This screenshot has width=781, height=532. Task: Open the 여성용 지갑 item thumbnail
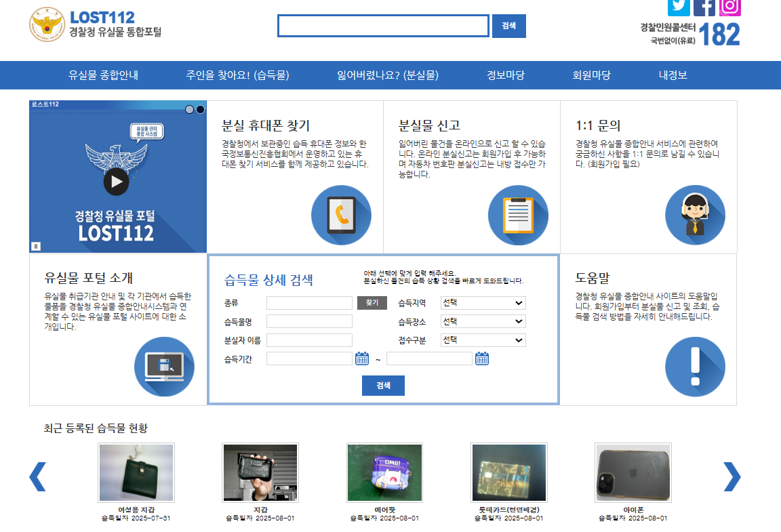click(x=136, y=473)
